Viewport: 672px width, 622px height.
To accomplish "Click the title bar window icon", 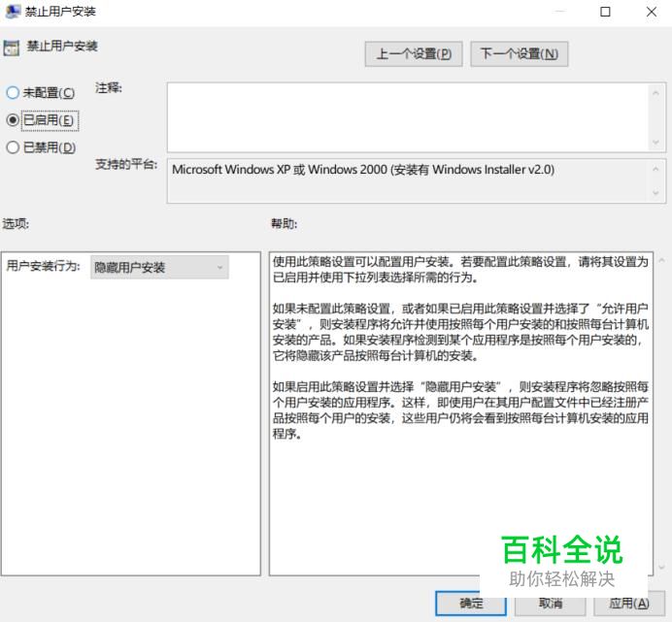I will pos(12,11).
